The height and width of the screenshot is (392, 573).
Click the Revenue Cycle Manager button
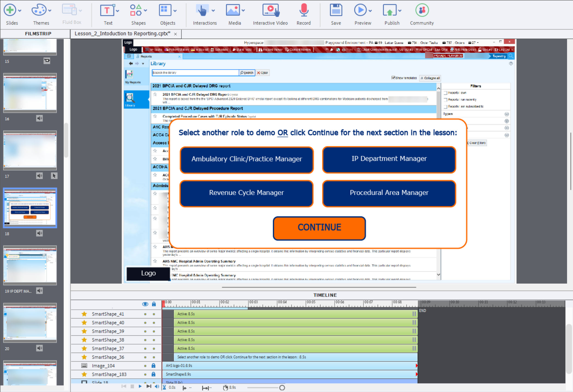tap(246, 193)
